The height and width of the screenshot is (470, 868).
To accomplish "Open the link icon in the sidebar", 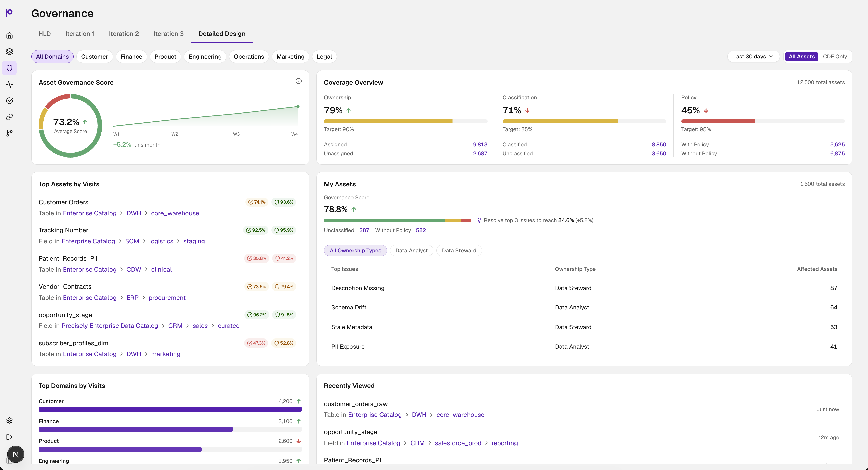I will (x=9, y=117).
